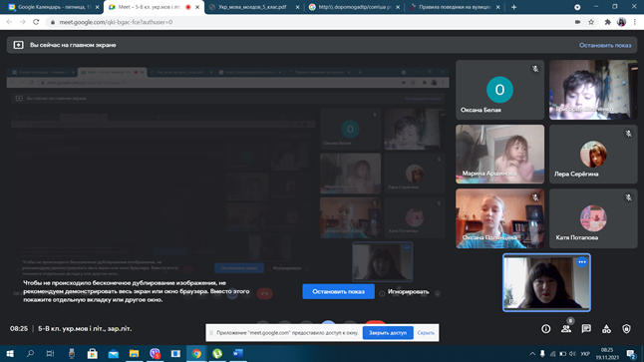Bookmark this page with the star
Viewport: 644px width, 362px height.
click(x=591, y=22)
